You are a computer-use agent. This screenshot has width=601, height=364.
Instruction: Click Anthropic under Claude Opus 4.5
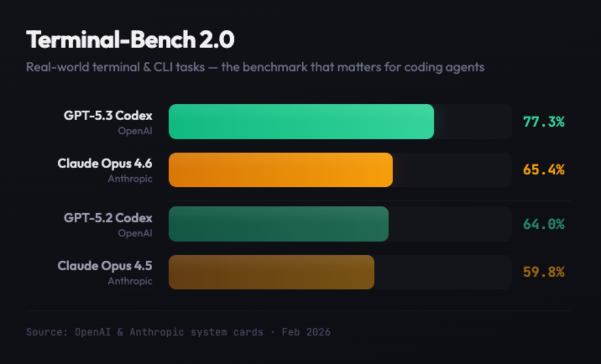(x=130, y=281)
